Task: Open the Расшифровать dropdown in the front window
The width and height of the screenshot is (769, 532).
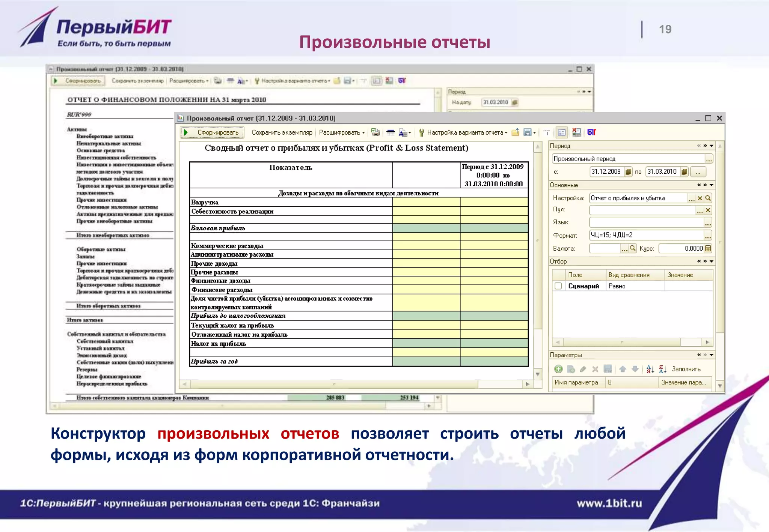Action: point(342,132)
